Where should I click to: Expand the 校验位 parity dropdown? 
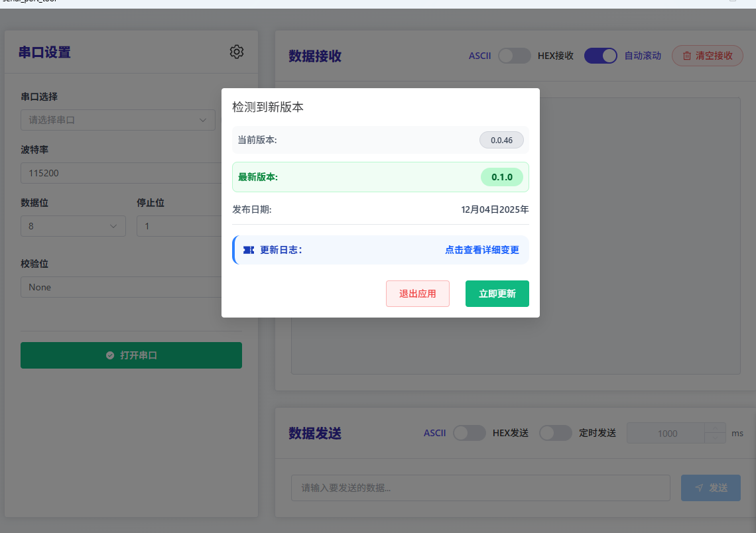point(117,287)
